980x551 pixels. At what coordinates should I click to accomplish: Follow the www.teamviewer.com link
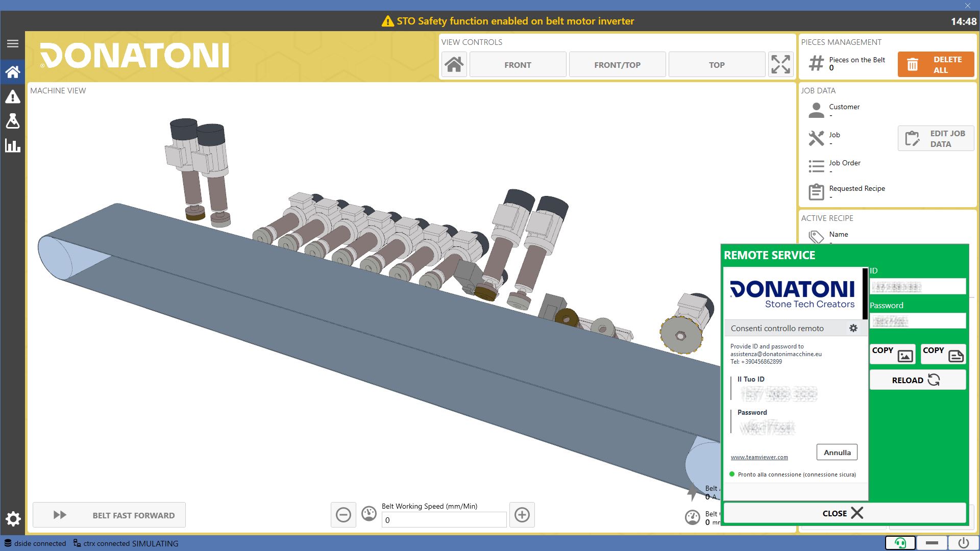759,457
